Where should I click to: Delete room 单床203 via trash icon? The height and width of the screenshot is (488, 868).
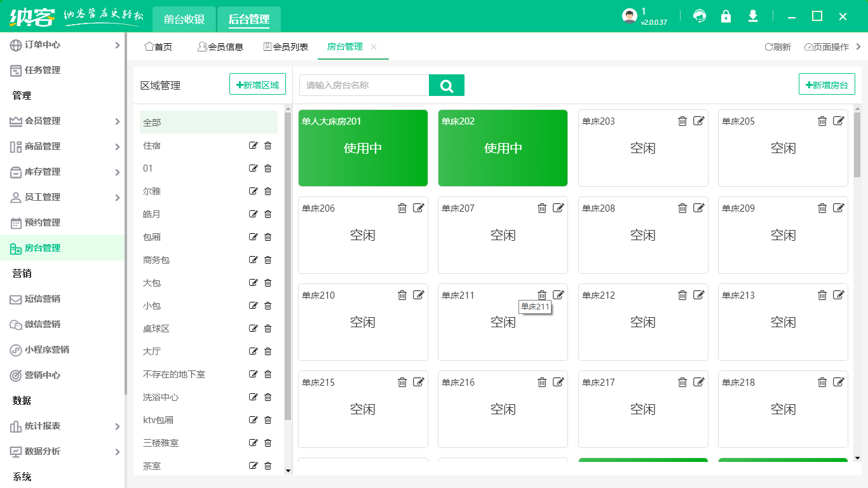682,121
